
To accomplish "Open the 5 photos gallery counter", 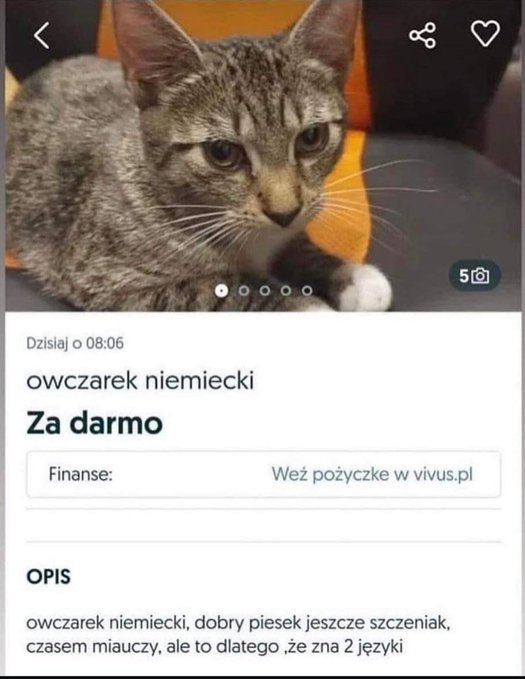I will click(x=475, y=275).
